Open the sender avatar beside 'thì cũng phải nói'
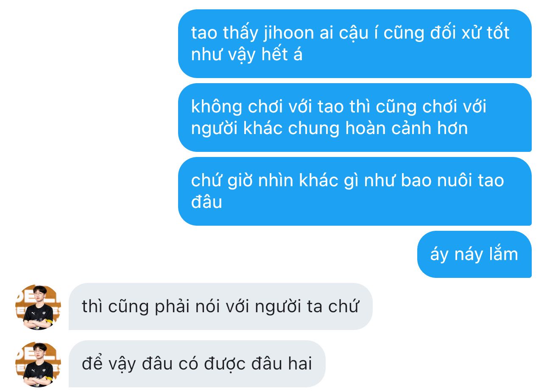 click(x=38, y=307)
